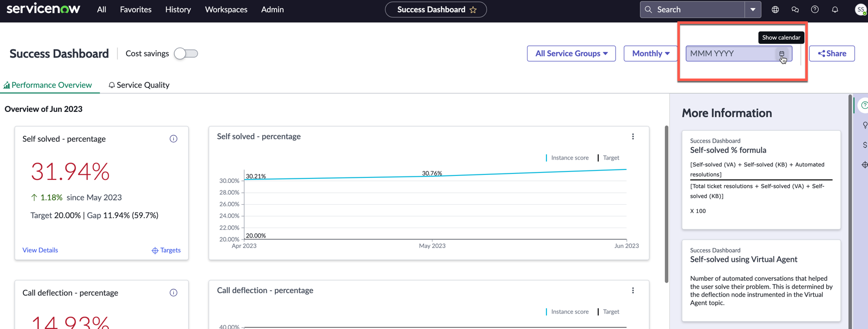Image resolution: width=868 pixels, height=329 pixels.
Task: Open options menu for Self solved chart
Action: (633, 137)
